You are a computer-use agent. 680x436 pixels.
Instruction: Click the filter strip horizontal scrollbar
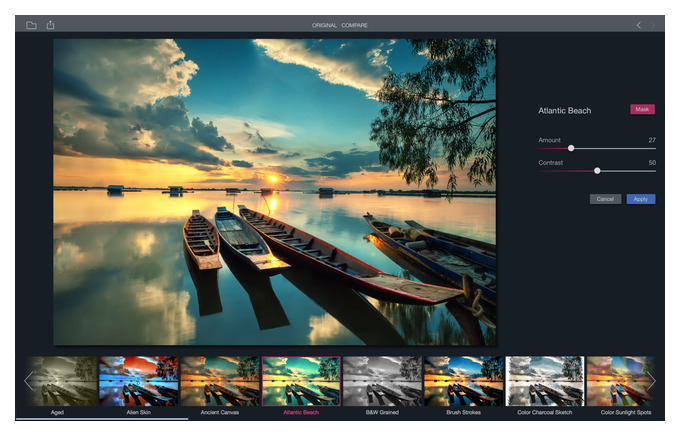(102, 419)
